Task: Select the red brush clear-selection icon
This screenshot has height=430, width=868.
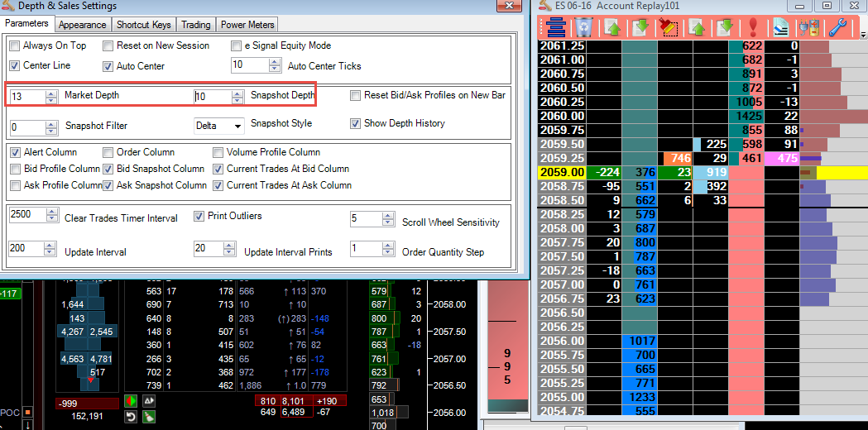Action: [669, 27]
